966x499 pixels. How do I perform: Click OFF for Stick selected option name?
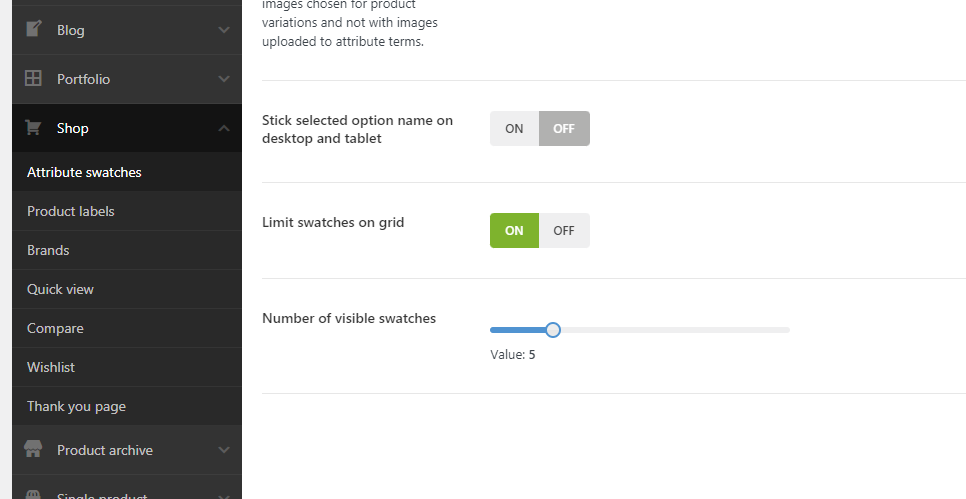(564, 129)
